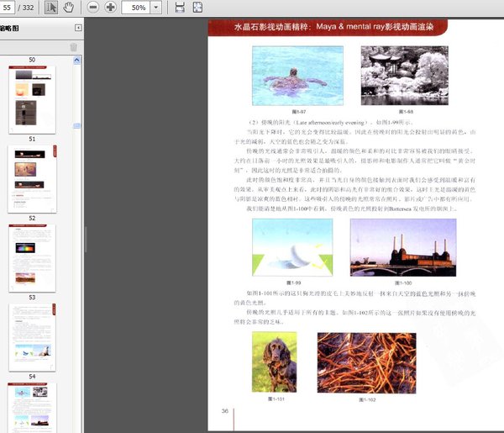The width and height of the screenshot is (504, 433).
Task: Click the zoom in plus button
Action: pyautogui.click(x=111, y=8)
